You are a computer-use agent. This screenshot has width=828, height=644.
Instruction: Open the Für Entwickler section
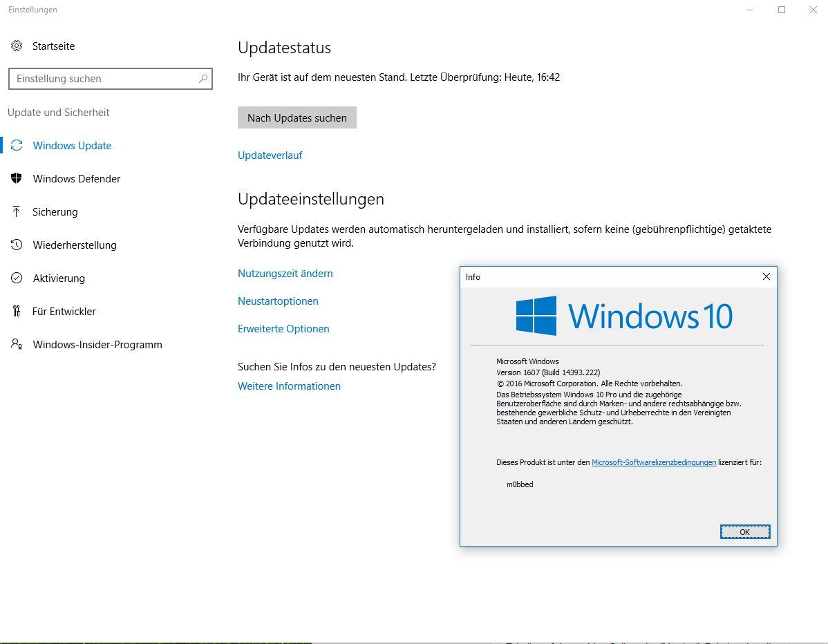[64, 311]
